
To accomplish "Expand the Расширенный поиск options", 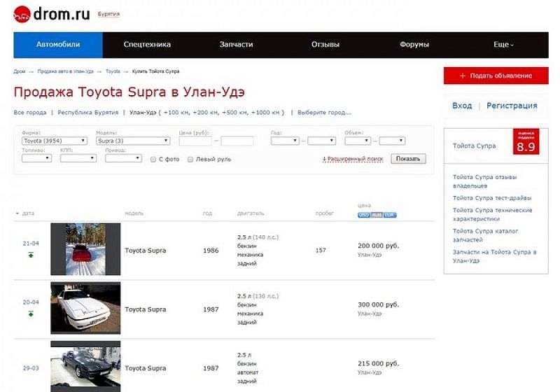I will tap(353, 159).
